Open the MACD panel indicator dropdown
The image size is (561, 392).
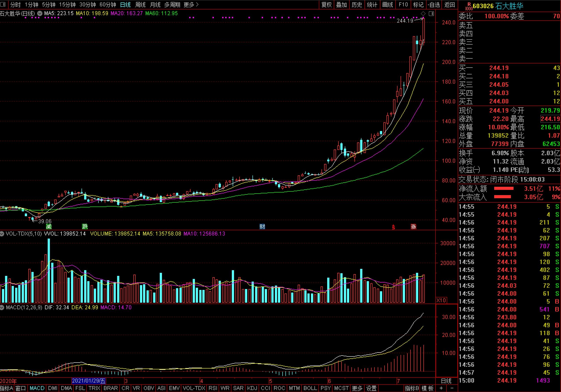tap(2, 307)
